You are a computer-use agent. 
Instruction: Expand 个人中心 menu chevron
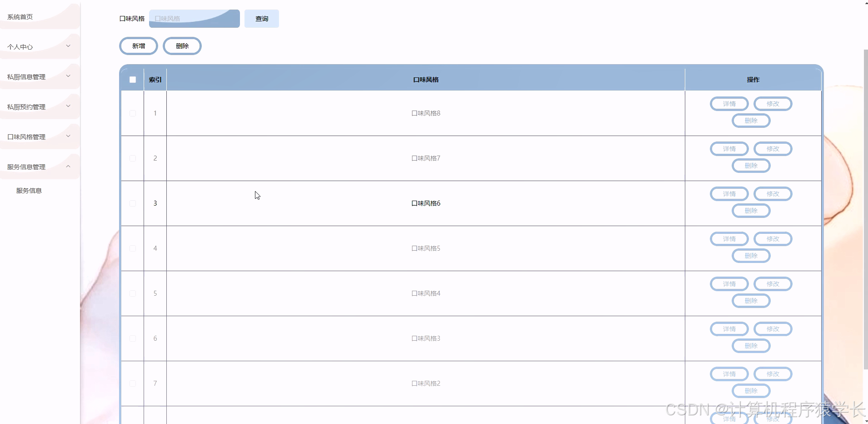[x=68, y=46]
